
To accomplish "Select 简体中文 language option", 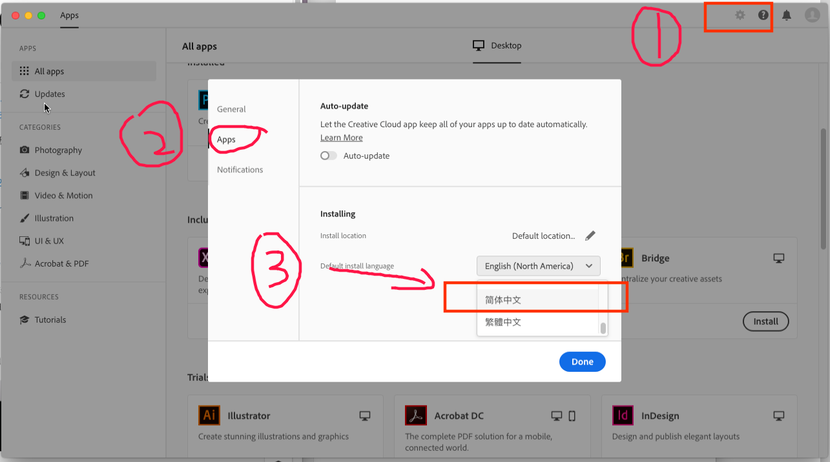I will click(538, 300).
